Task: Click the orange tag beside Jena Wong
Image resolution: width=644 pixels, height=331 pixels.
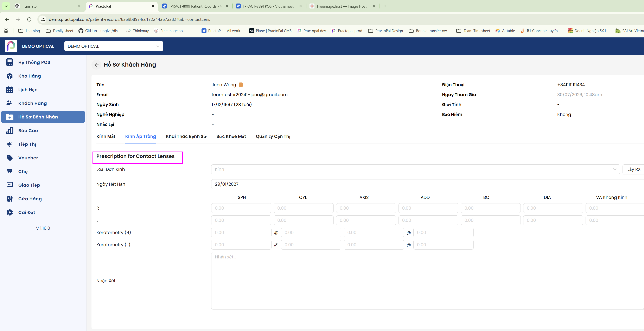Action: point(241,85)
